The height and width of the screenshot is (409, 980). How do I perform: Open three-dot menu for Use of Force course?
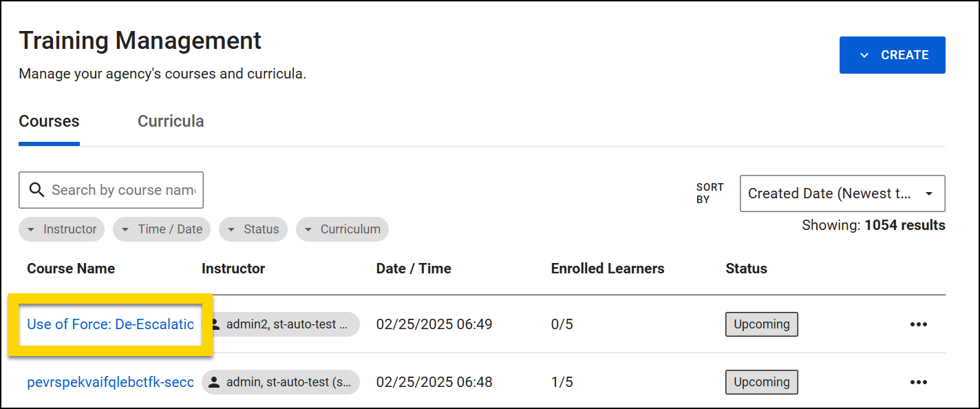click(x=918, y=324)
